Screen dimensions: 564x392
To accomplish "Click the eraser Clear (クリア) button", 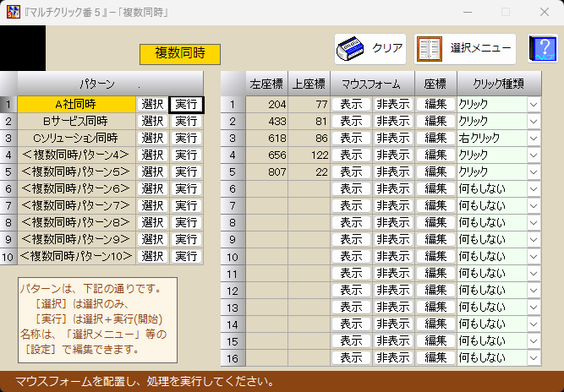I will [x=370, y=49].
